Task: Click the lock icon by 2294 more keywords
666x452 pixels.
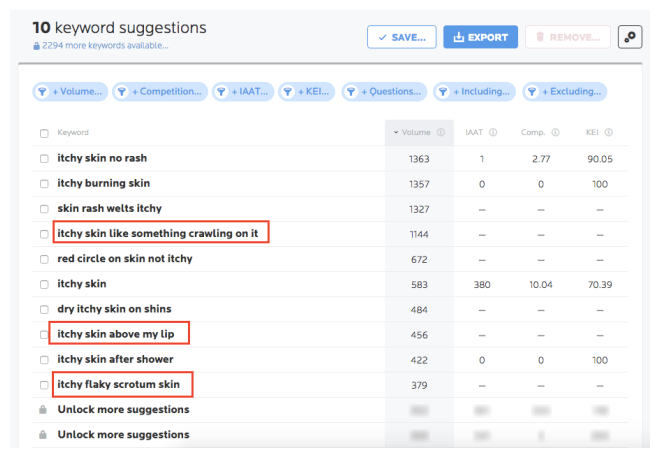Action: [x=37, y=46]
